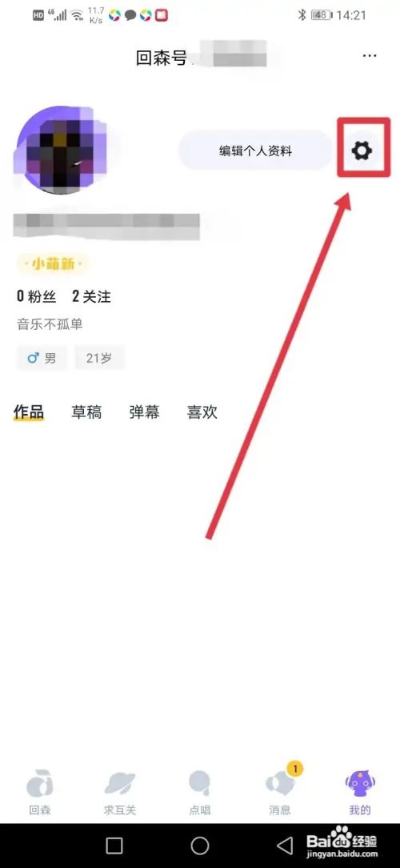Screen dimensions: 400x868
Task: Open the 求互关 planet icon
Action: (119, 793)
